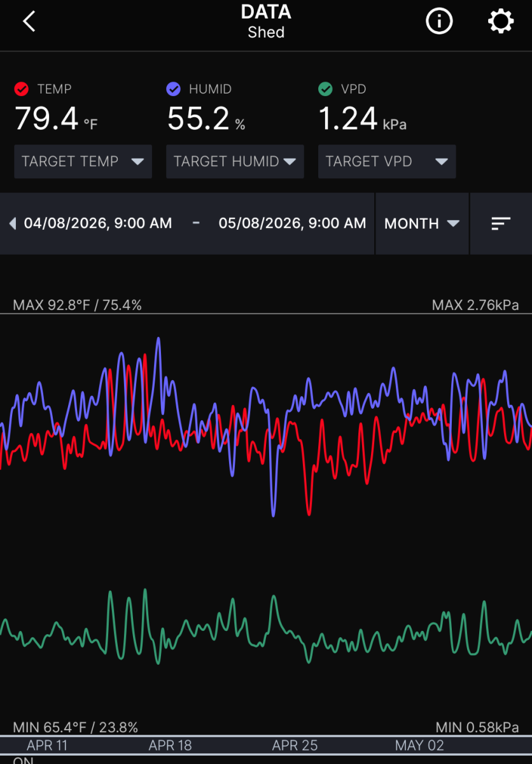The width and height of the screenshot is (532, 764).
Task: Toggle the red TEMP checkbox
Action: pos(22,89)
